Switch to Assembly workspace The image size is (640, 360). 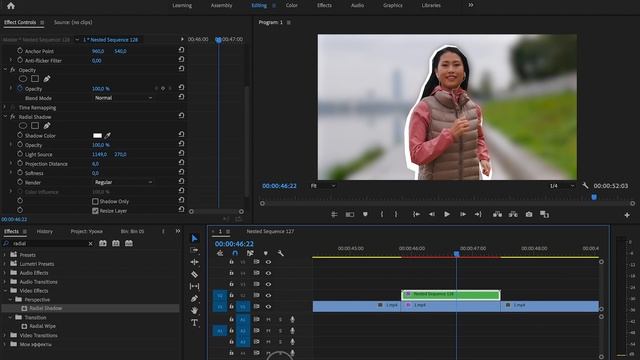point(221,5)
